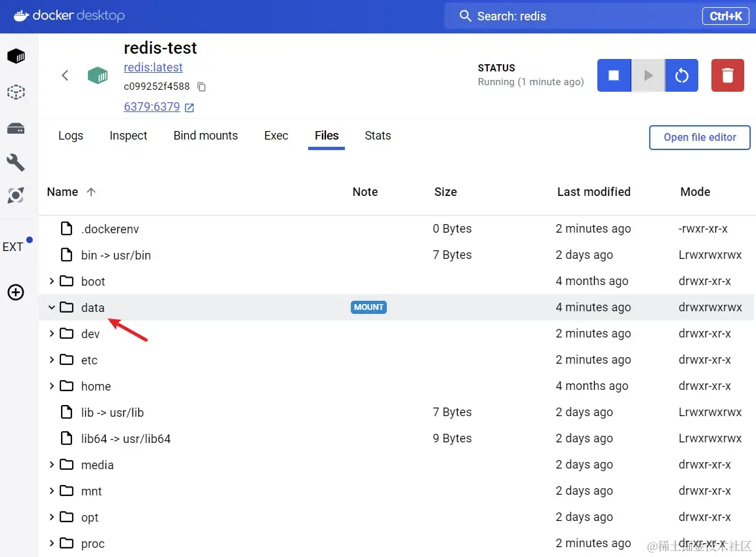The image size is (756, 557).
Task: Sort by Last modified column header
Action: pos(594,192)
